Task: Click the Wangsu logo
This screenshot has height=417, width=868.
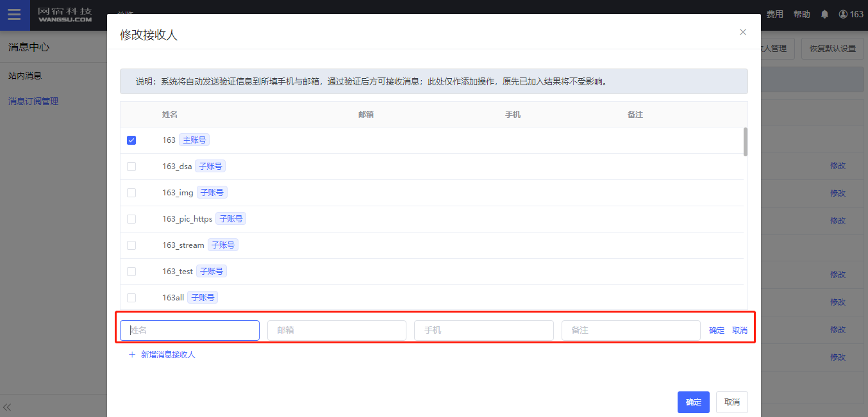Action: click(65, 15)
